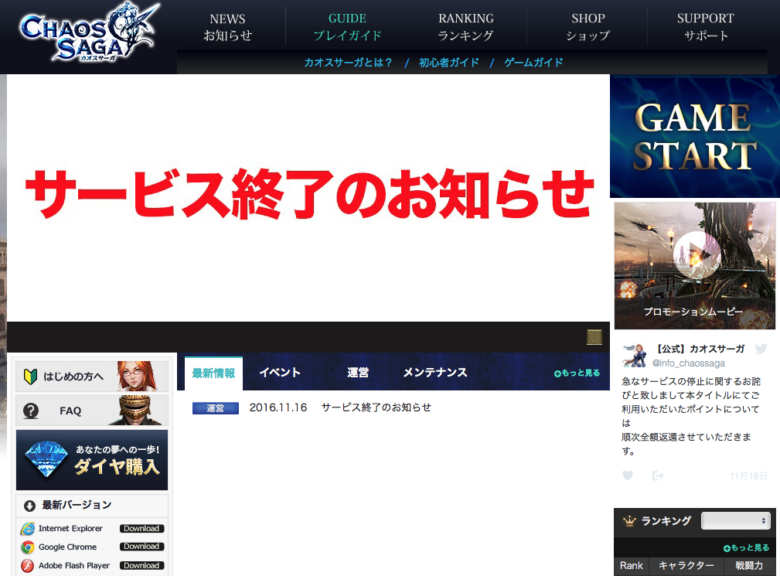Open the ランキング dropdown selector
Image resolution: width=780 pixels, height=576 pixels.
tap(736, 521)
